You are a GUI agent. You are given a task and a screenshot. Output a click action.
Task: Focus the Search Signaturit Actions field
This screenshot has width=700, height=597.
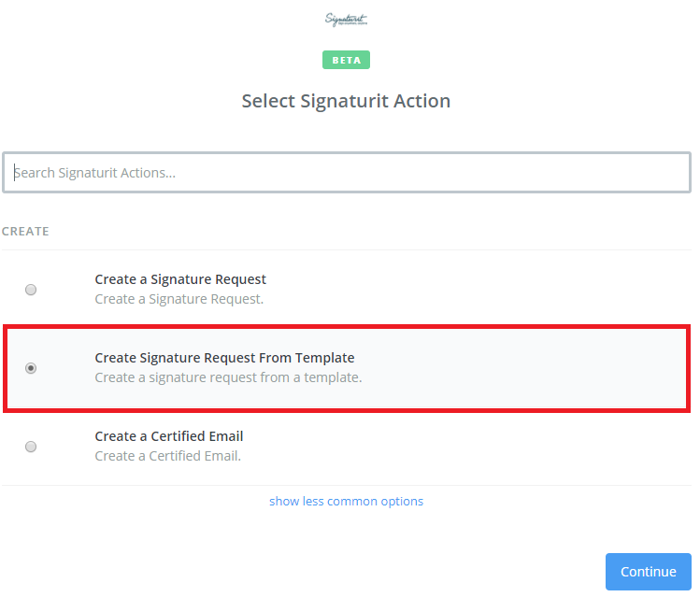346,173
